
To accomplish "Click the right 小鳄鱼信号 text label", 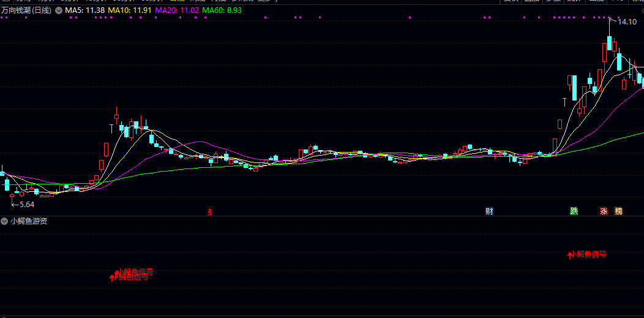I will pos(590,254).
